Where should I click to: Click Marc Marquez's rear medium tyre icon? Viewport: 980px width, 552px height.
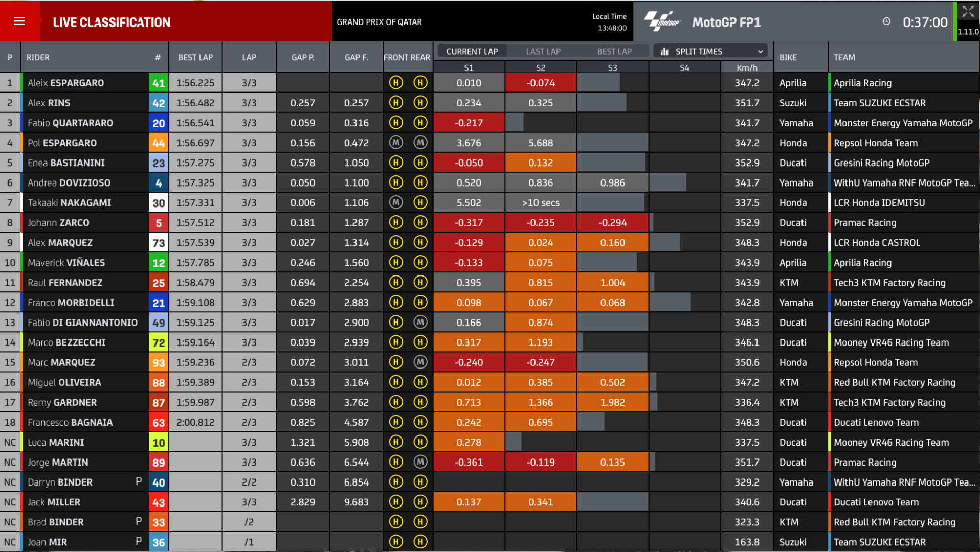click(x=420, y=362)
